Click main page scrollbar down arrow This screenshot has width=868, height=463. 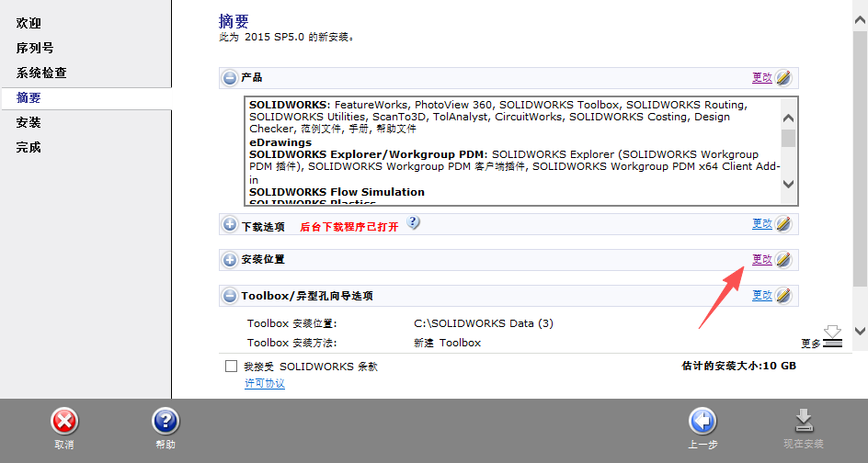tap(860, 331)
